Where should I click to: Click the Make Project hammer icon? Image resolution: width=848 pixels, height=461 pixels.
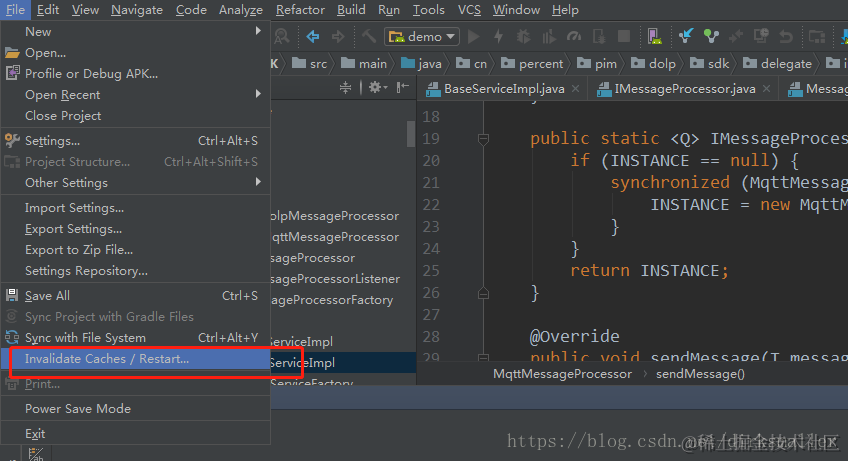[x=369, y=37]
